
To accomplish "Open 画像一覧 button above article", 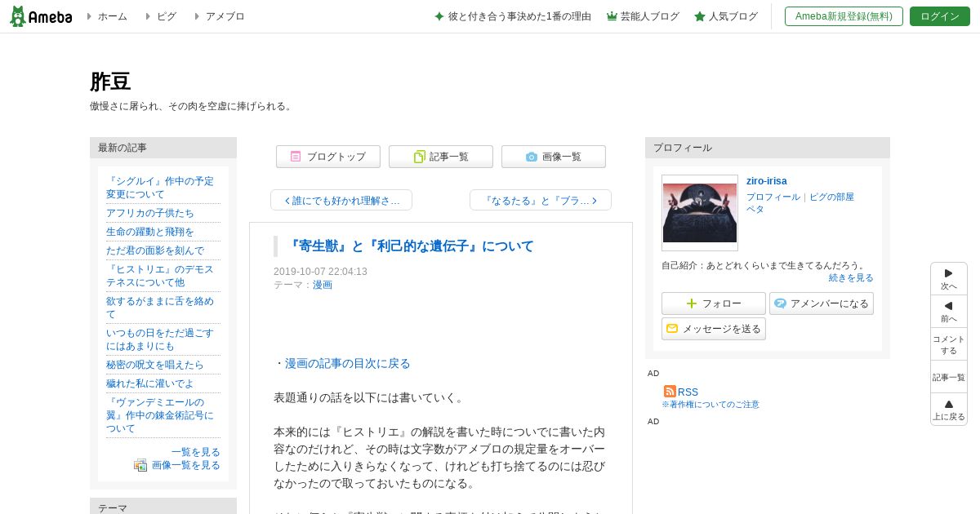I will 554,157.
